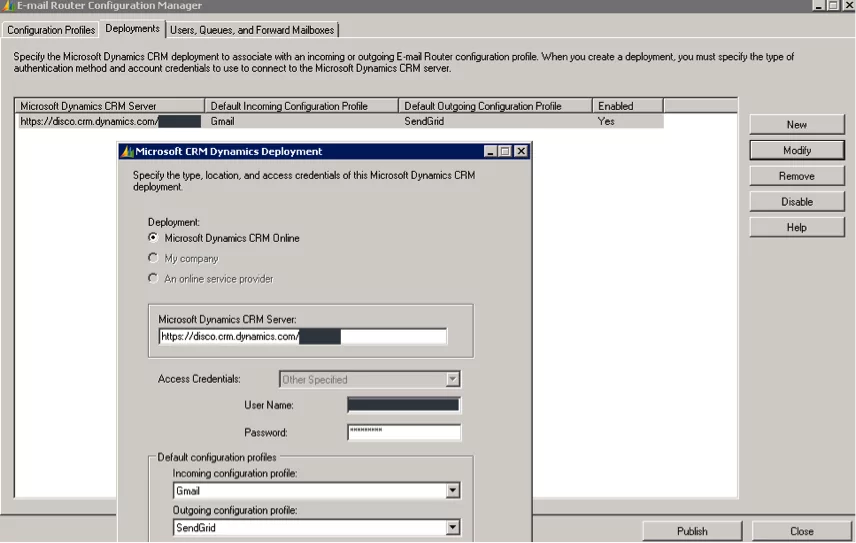Click the Gmail cell in deployment list
856x543 pixels.
[223, 121]
